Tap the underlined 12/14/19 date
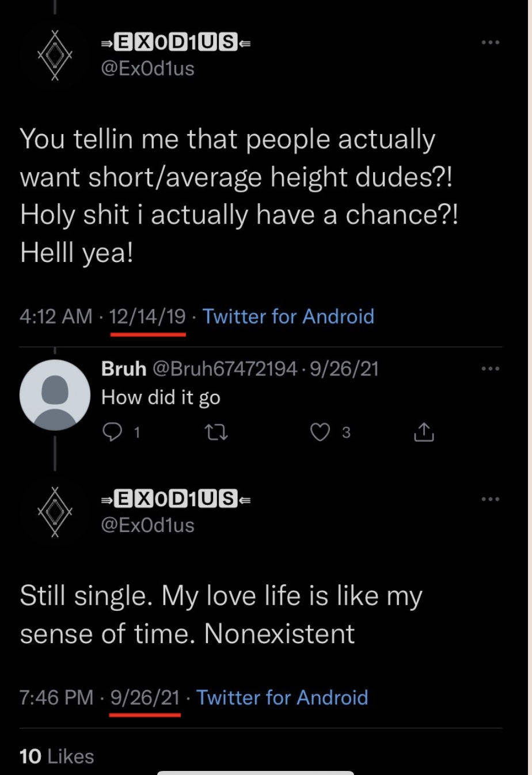The image size is (532, 775). pos(147,316)
